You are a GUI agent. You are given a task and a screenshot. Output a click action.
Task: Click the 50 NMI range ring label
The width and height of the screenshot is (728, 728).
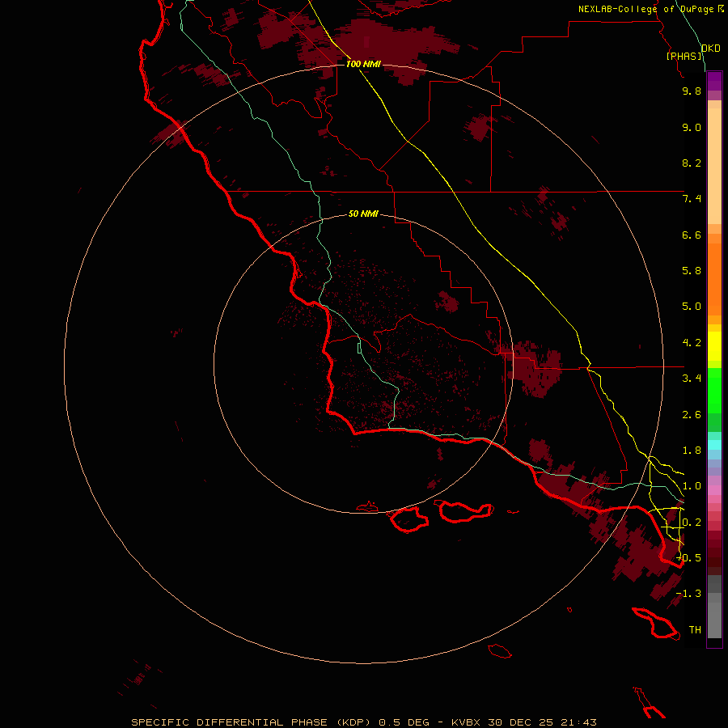pos(363,214)
